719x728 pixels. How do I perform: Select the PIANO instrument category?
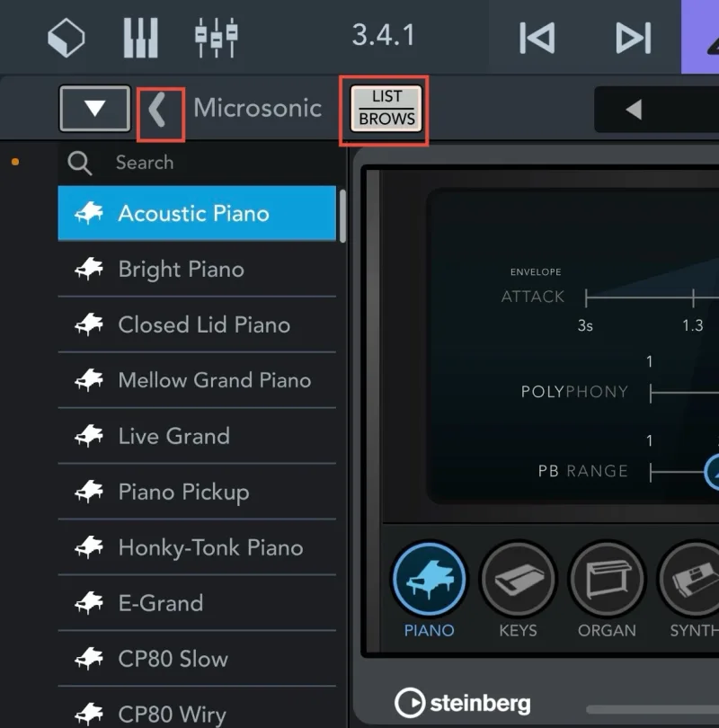click(x=429, y=590)
